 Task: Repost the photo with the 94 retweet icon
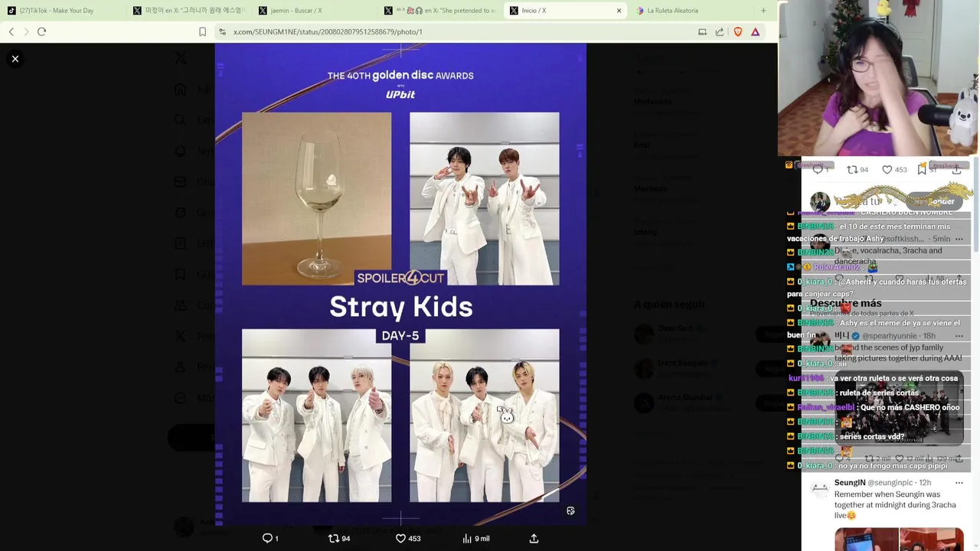click(339, 538)
